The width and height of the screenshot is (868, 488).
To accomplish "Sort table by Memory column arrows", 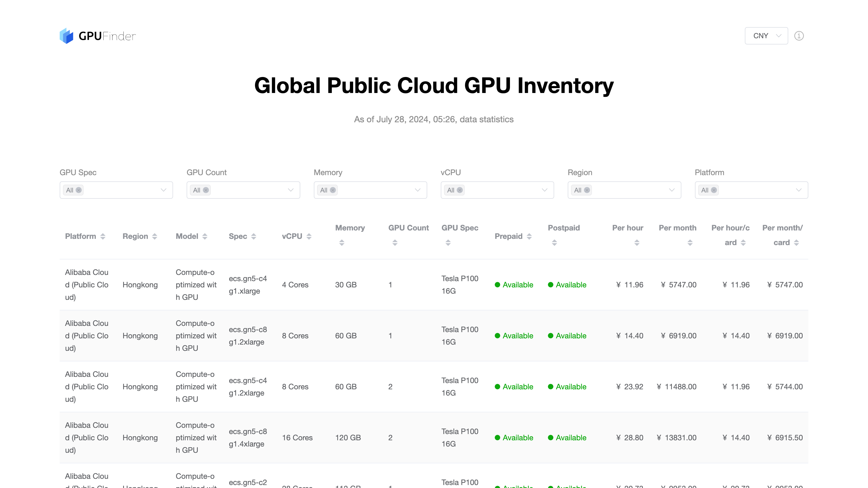I will click(342, 242).
